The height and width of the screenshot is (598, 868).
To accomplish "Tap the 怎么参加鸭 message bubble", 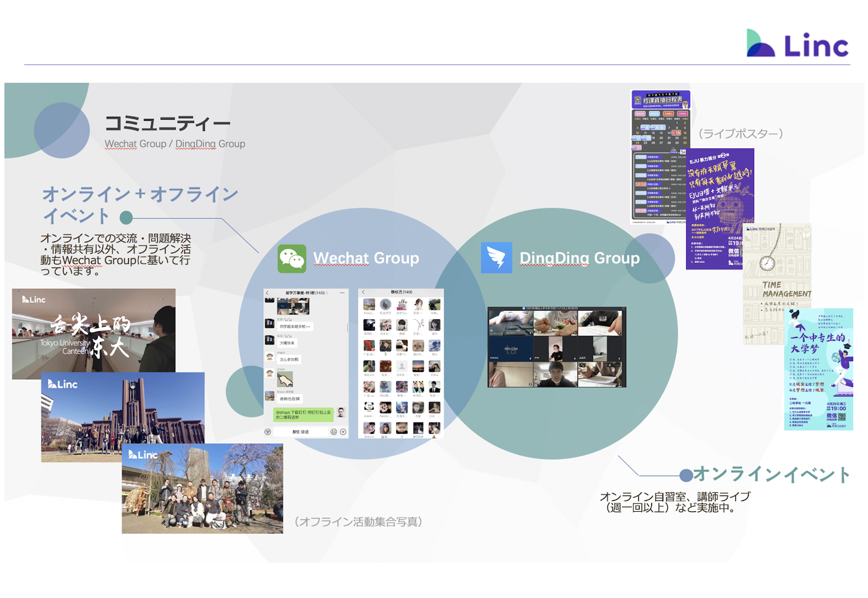I will (x=289, y=359).
